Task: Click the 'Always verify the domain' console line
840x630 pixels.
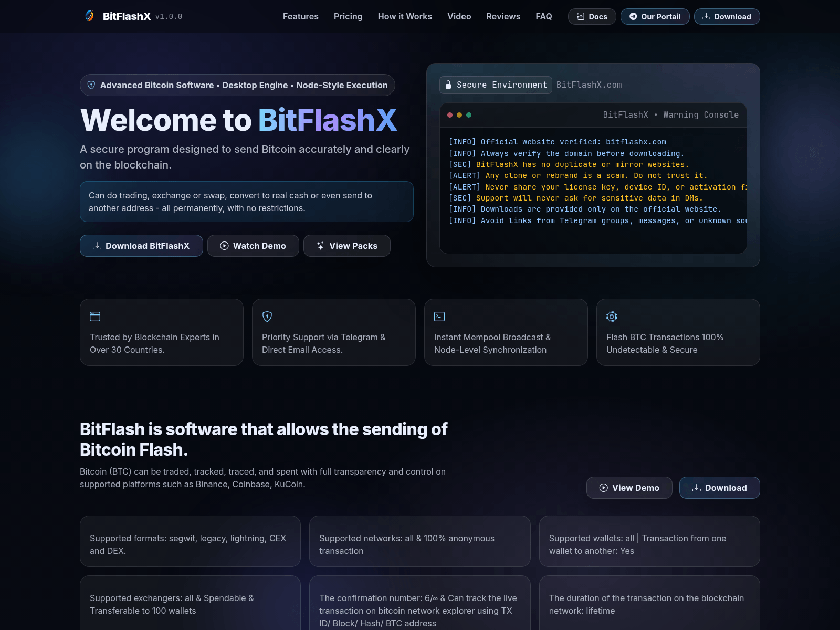Action: (x=566, y=153)
